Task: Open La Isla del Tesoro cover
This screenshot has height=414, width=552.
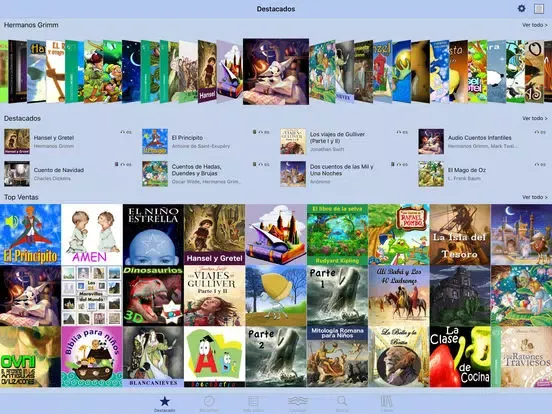Action: pos(460,234)
